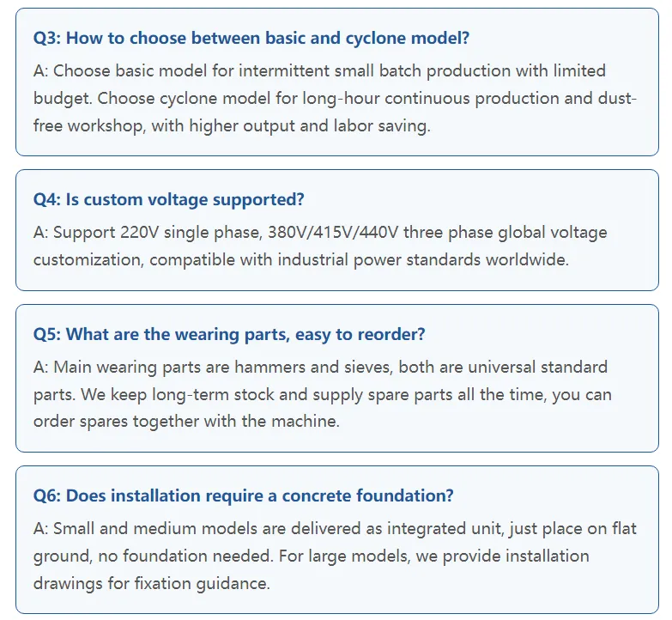The width and height of the screenshot is (672, 620).
Task: Select the Q6 concrete foundation question heading
Action: click(243, 495)
